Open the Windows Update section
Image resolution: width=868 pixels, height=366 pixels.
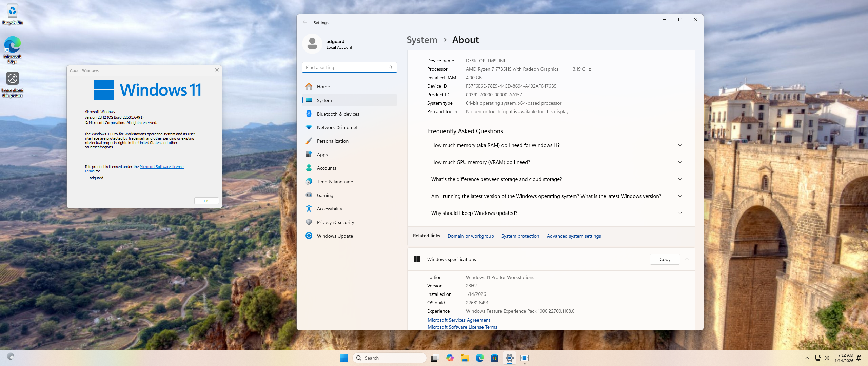pos(335,236)
